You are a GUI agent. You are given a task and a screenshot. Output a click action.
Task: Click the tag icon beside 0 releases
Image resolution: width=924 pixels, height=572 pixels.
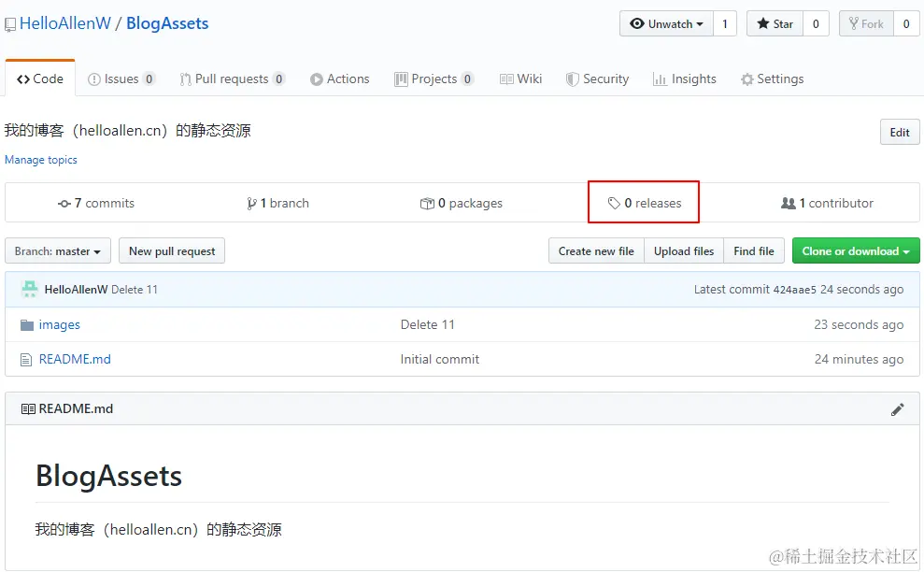click(614, 204)
